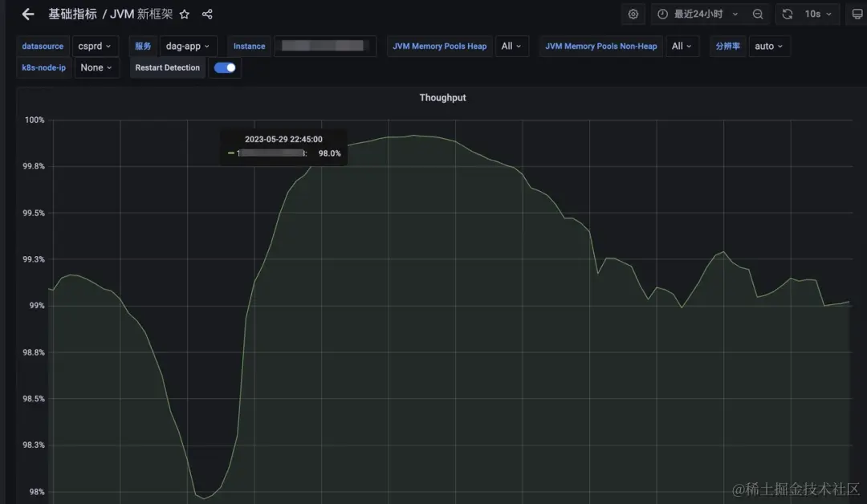Screen dimensions: 867x504
Task: Click the JVM Memory Pools Heap label
Action: (x=440, y=46)
